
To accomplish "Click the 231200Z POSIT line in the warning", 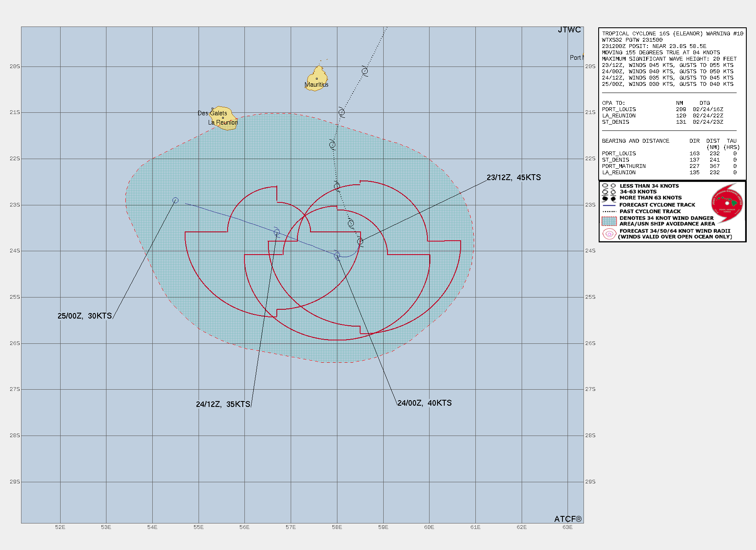I will click(x=654, y=46).
